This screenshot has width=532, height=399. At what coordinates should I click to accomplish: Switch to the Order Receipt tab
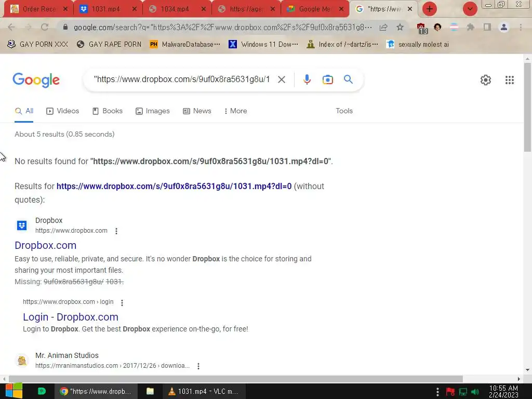click(x=38, y=9)
